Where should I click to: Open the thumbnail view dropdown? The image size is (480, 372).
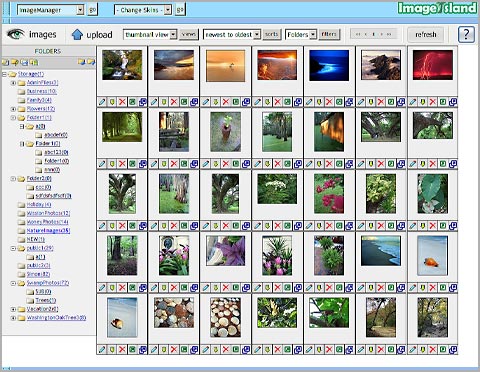tap(150, 34)
